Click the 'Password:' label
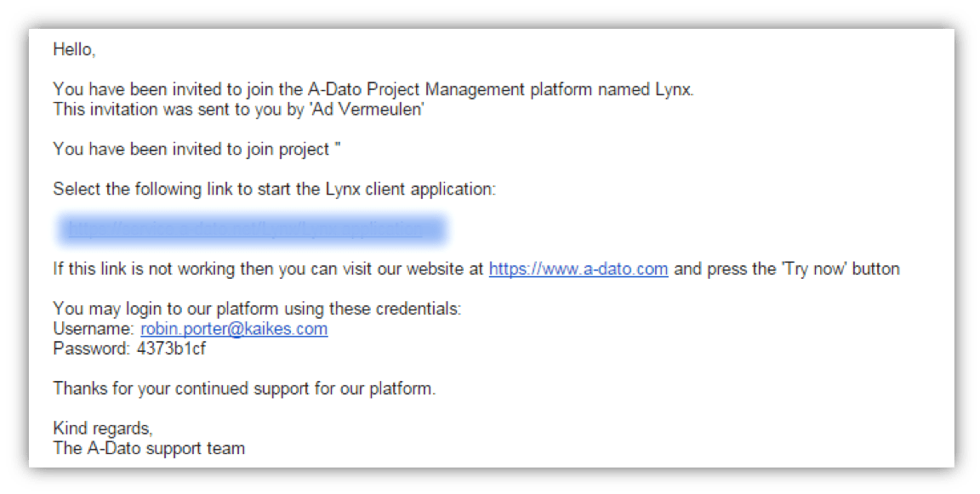This screenshot has width=980, height=494. tap(92, 349)
